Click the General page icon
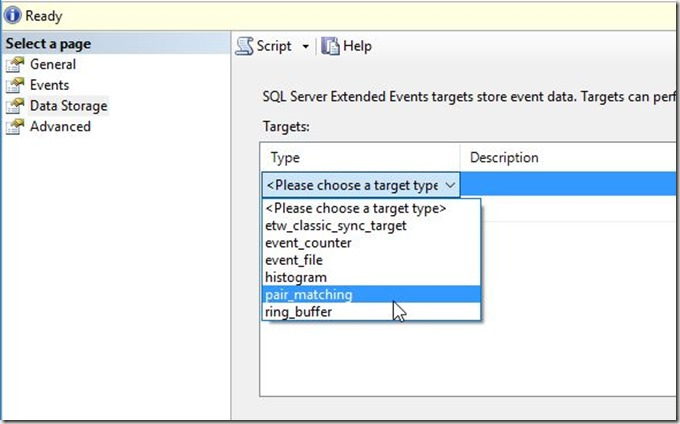The height and width of the screenshot is (424, 680). pos(15,64)
